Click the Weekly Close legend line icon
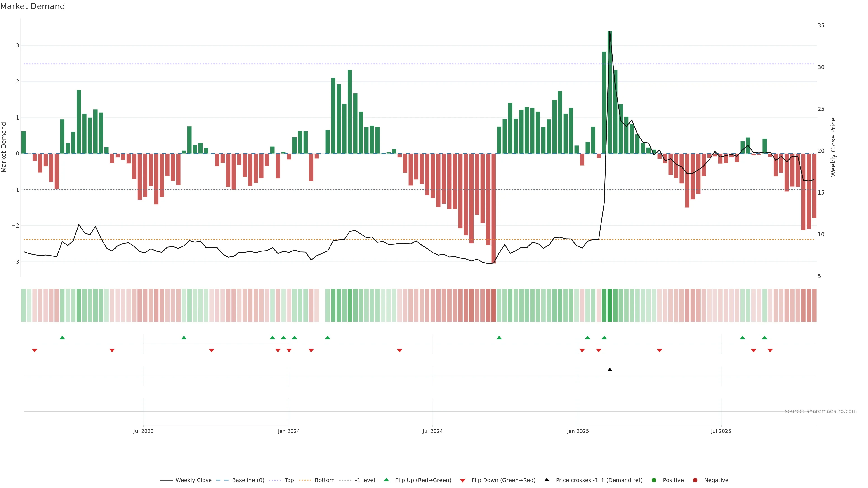 [x=166, y=480]
